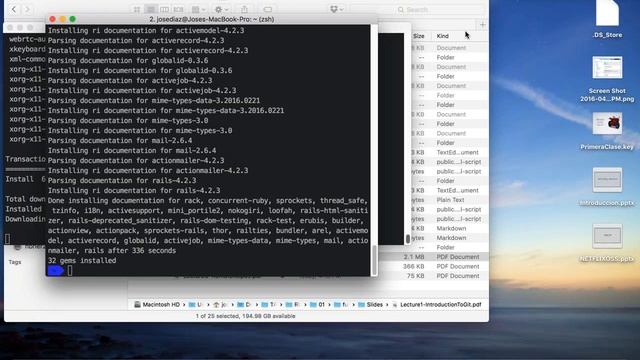
Task: Click Lecture1-IntroductionToGit.pdf in path bar
Action: [436, 304]
